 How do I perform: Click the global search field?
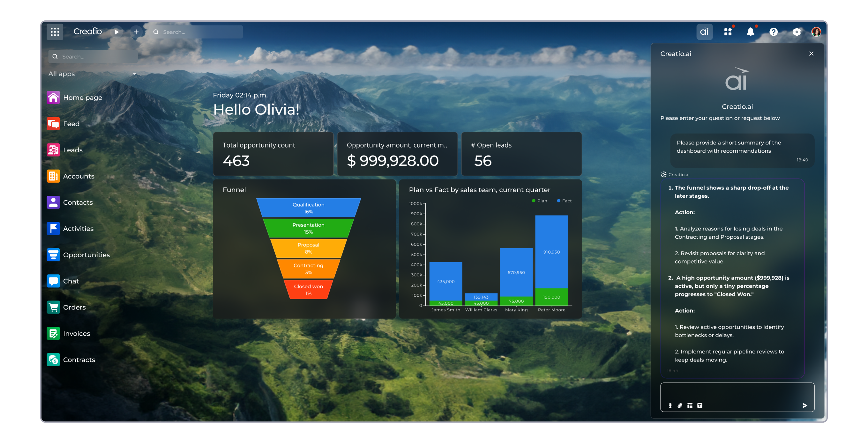coord(195,32)
